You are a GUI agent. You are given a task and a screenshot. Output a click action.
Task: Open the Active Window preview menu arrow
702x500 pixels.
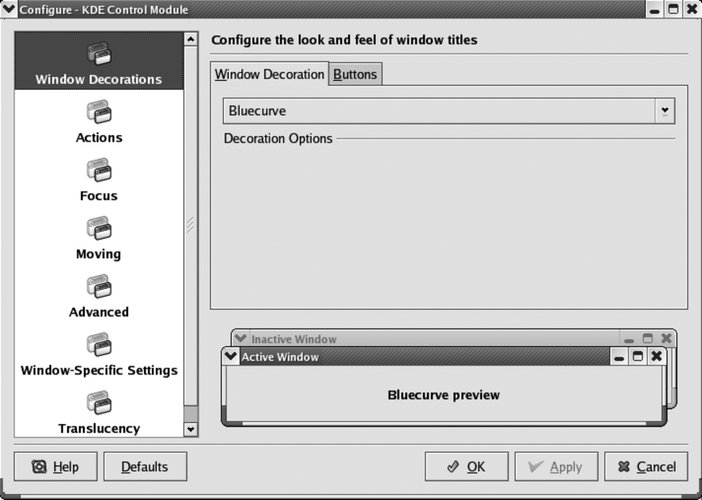(231, 357)
